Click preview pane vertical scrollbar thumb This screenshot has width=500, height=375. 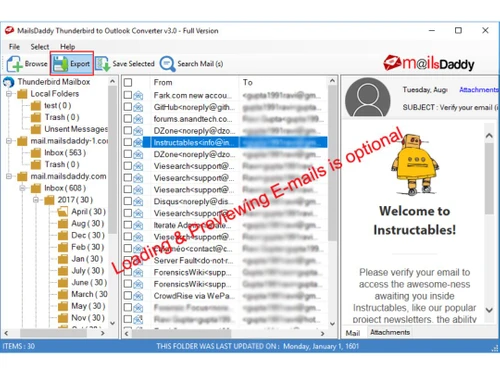pos(489,178)
